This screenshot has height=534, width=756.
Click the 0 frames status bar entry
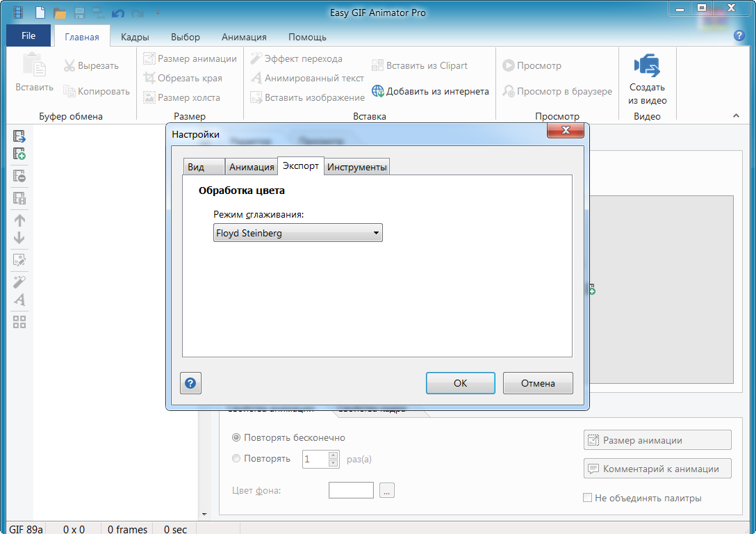[x=127, y=529]
